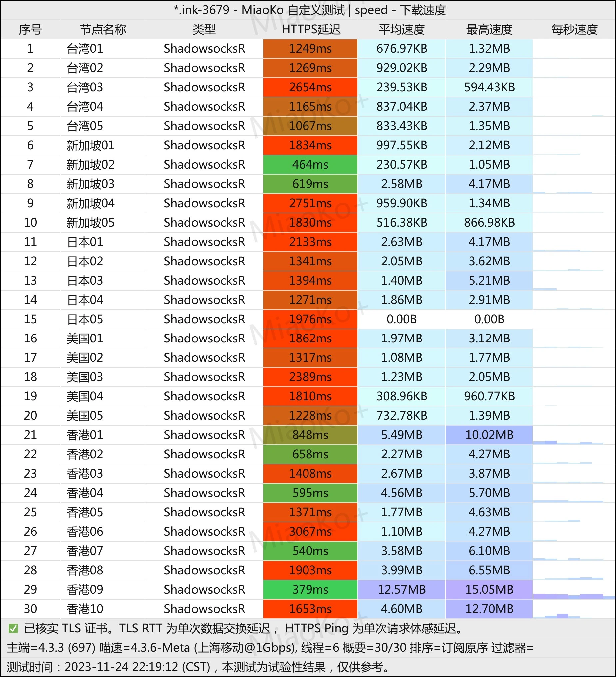Click the 10.02MB max speed cell

[x=489, y=435]
